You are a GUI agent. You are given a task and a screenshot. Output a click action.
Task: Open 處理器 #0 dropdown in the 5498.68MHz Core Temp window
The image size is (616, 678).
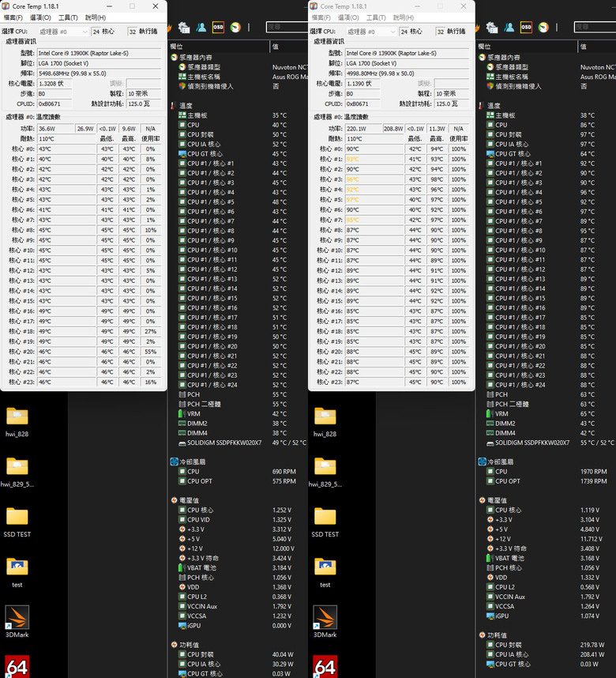(x=63, y=32)
